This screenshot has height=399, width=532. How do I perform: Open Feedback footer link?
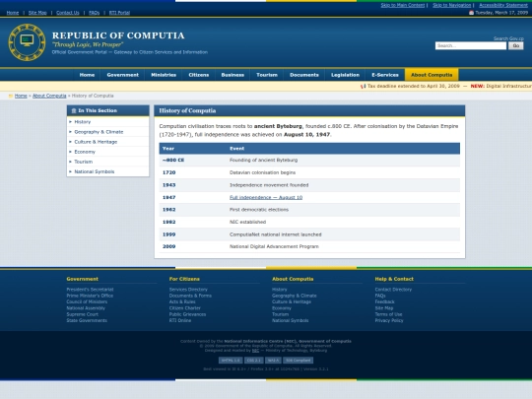pos(385,301)
